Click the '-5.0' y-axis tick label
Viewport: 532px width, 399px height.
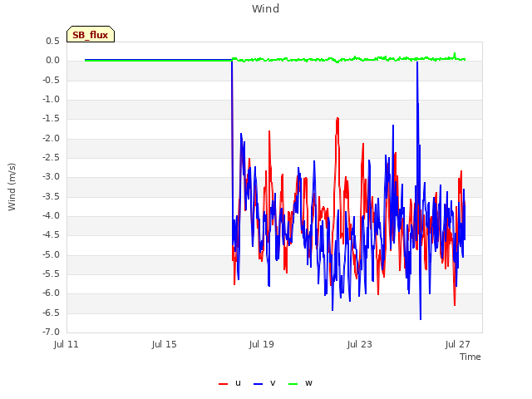coord(51,254)
